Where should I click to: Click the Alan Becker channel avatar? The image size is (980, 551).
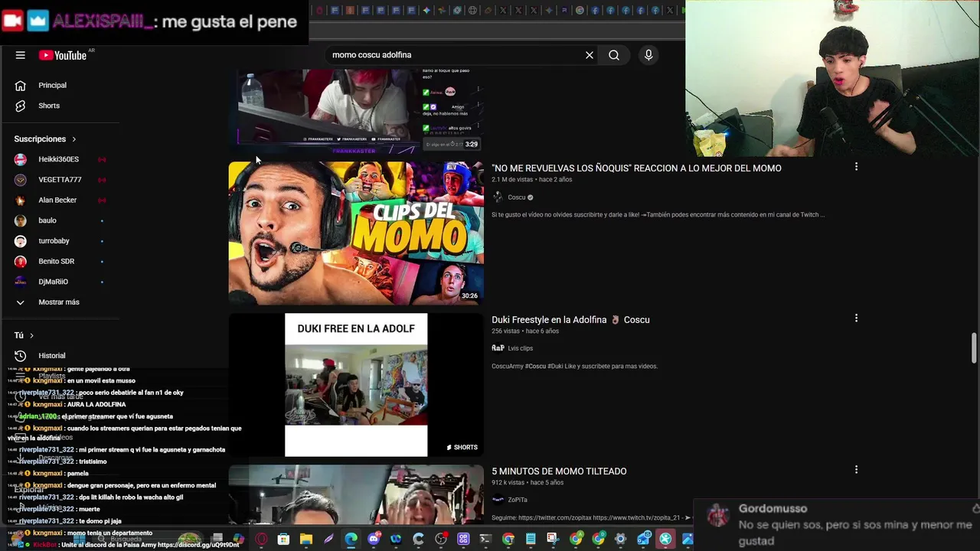pos(21,200)
